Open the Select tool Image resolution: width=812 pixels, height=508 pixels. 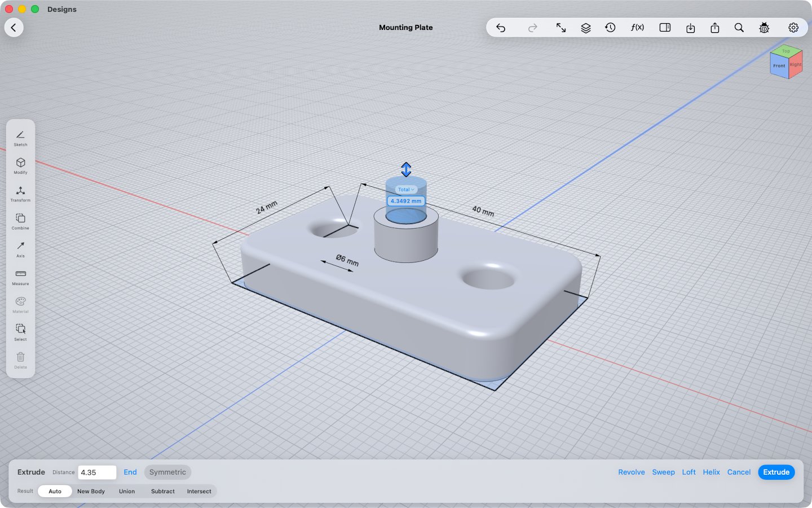[x=20, y=332]
